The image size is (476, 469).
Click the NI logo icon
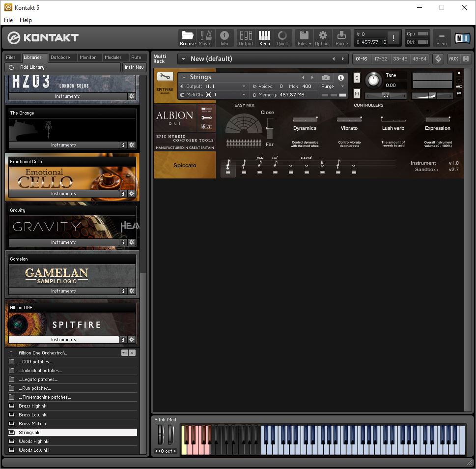[x=462, y=38]
